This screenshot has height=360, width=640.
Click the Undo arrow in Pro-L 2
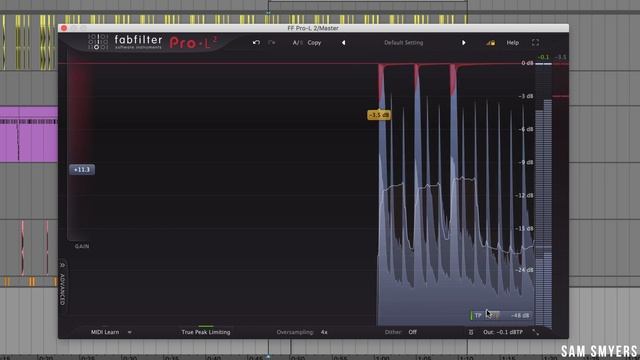256,42
